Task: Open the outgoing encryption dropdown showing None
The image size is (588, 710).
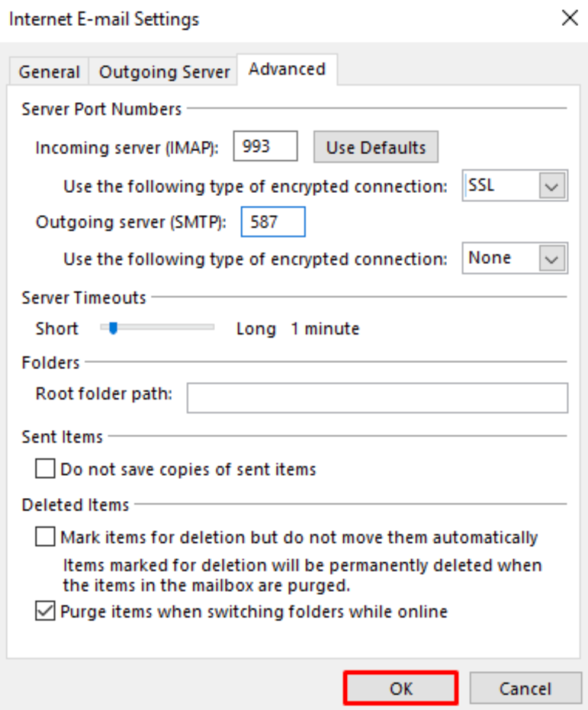Action: coord(514,258)
